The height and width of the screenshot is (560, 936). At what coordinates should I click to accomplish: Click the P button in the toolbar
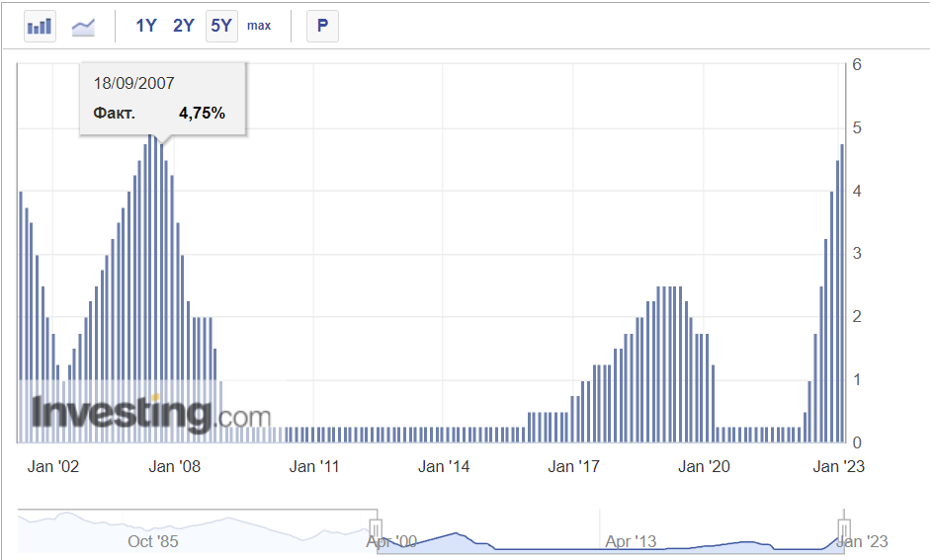tap(322, 26)
